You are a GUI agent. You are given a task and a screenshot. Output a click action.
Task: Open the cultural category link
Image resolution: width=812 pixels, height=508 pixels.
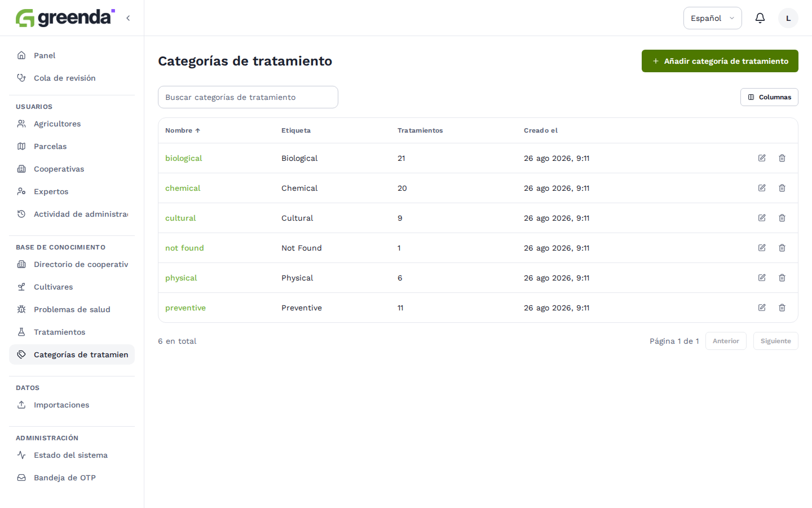[x=180, y=218]
